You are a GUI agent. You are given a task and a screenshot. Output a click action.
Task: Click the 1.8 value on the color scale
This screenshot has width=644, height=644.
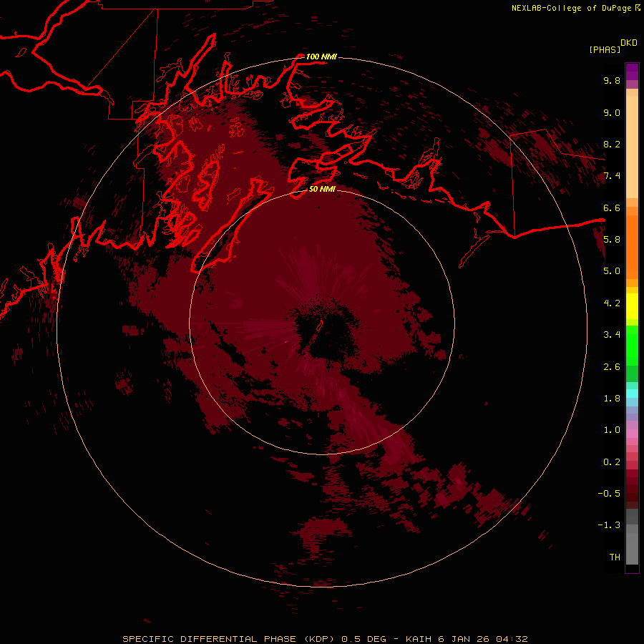click(x=612, y=399)
